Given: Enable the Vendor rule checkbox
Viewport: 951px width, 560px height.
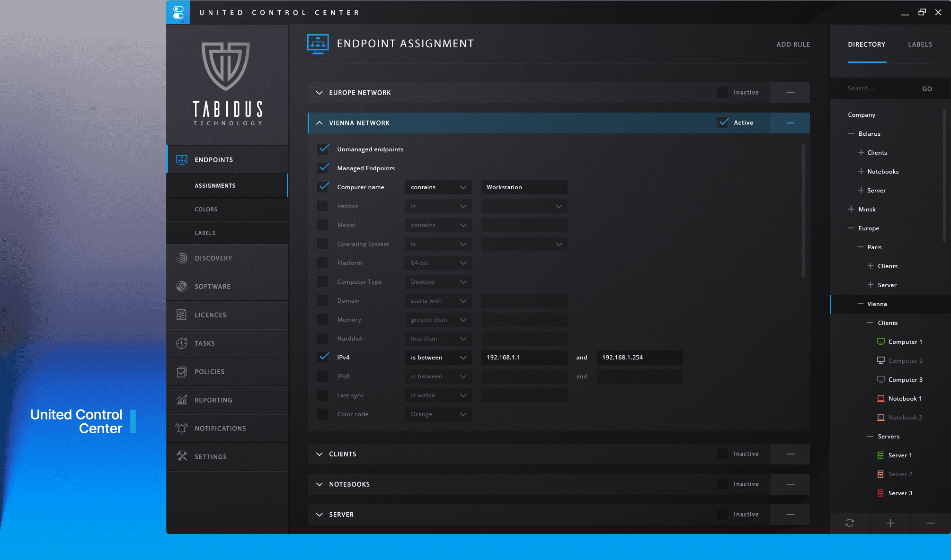Looking at the screenshot, I should tap(323, 206).
